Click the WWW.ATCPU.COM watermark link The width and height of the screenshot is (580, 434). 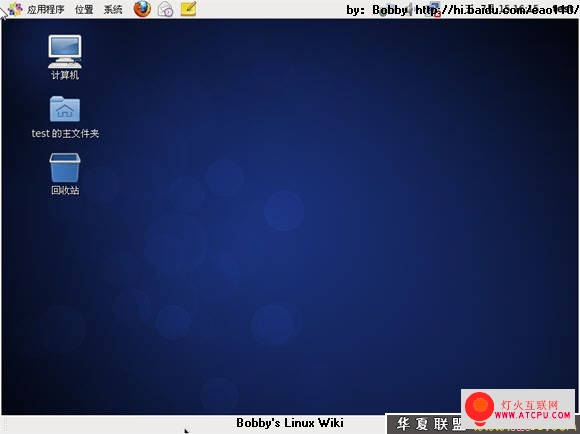pyautogui.click(x=532, y=416)
